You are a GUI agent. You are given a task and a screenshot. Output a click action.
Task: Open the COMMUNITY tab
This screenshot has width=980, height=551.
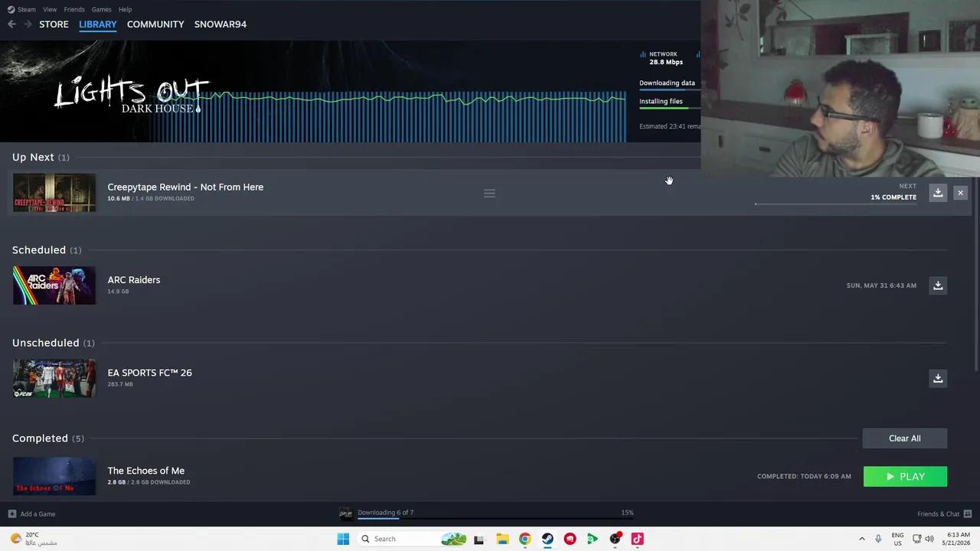(x=155, y=24)
